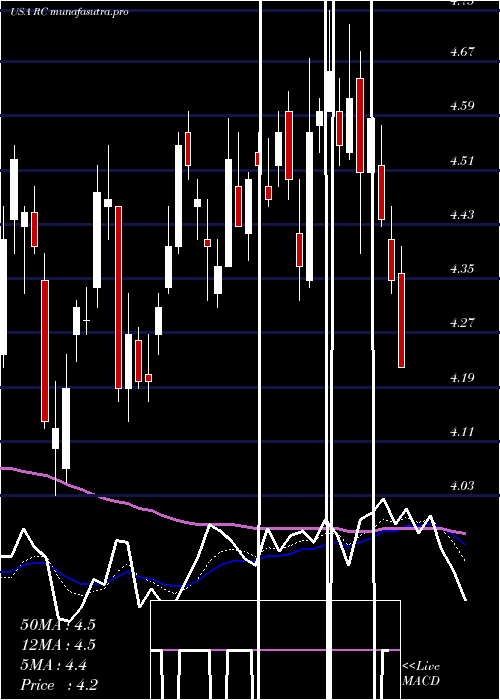This screenshot has height=700, width=500.
Task: Click the tall red candle spanning 4.43 to 4.19
Action: [x=118, y=297]
